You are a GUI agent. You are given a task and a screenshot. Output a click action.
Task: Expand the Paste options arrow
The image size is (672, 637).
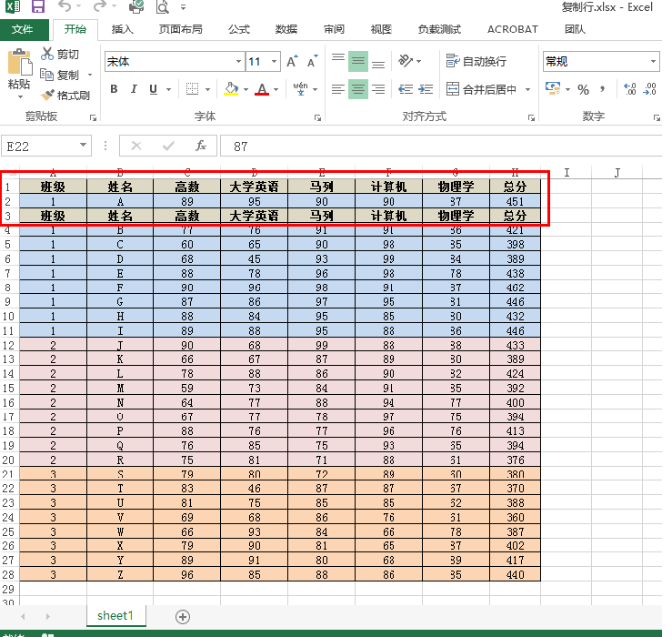20,97
